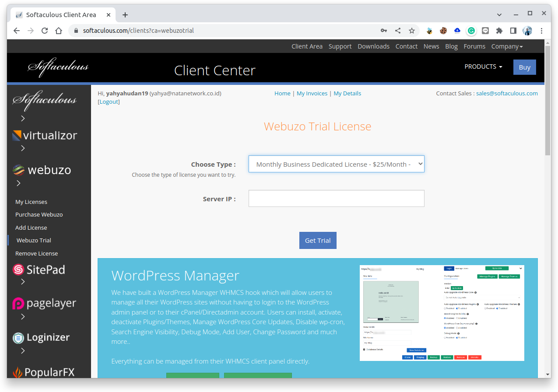The height and width of the screenshot is (392, 558).
Task: Toggle the browser side panel
Action: coord(513,31)
